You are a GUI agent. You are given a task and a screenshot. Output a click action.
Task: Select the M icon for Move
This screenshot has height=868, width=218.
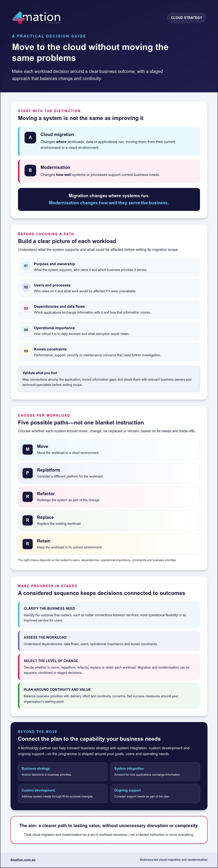click(28, 449)
